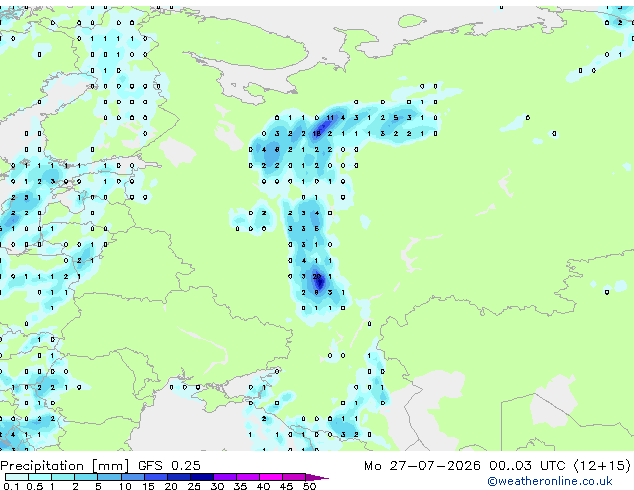Screen dimensions: 634x490
Task: Click the '0.1' legend scale label
Action: (x=11, y=486)
